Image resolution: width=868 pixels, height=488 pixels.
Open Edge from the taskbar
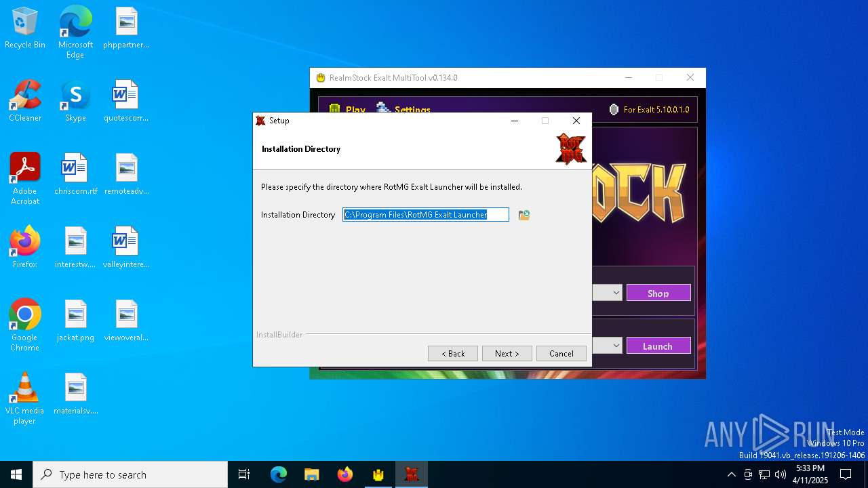coord(279,474)
